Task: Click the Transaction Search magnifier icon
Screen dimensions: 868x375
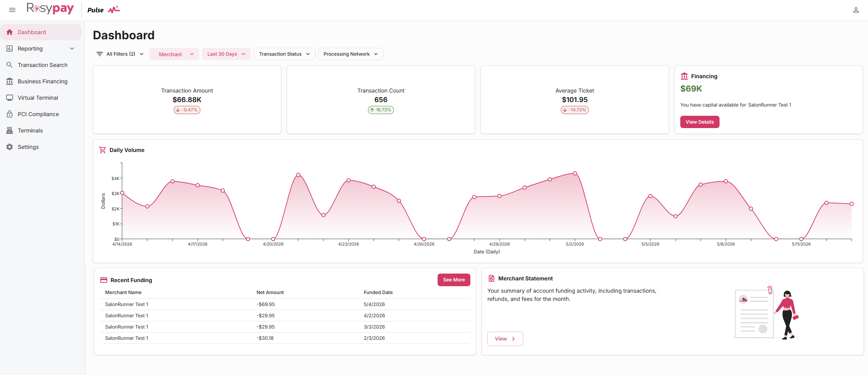Action: (x=10, y=65)
